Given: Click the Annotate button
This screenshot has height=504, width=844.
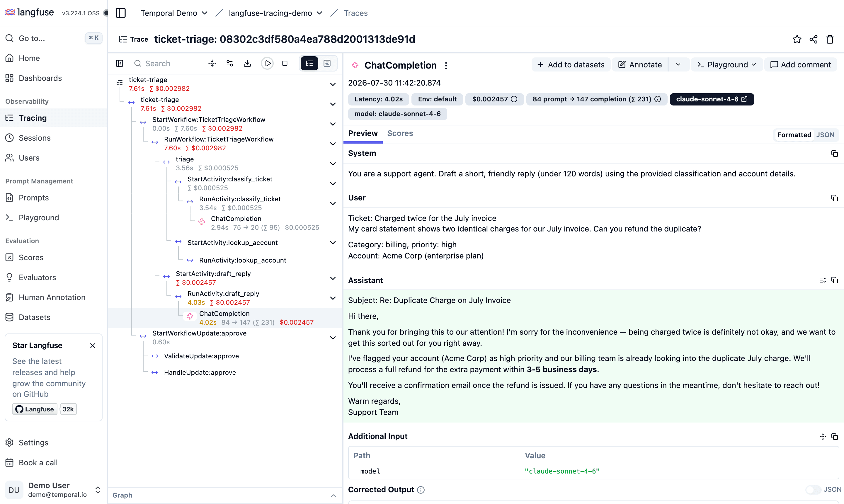Looking at the screenshot, I should pos(640,64).
